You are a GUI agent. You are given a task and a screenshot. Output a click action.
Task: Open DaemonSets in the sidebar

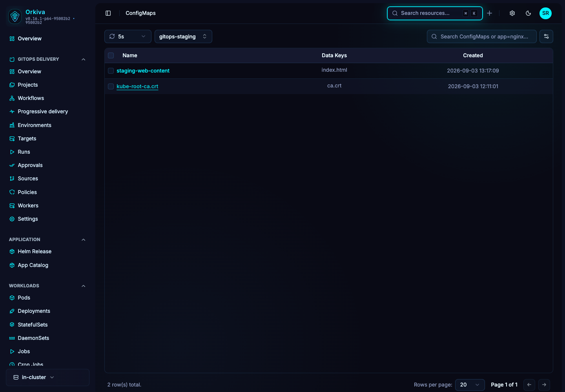point(33,338)
